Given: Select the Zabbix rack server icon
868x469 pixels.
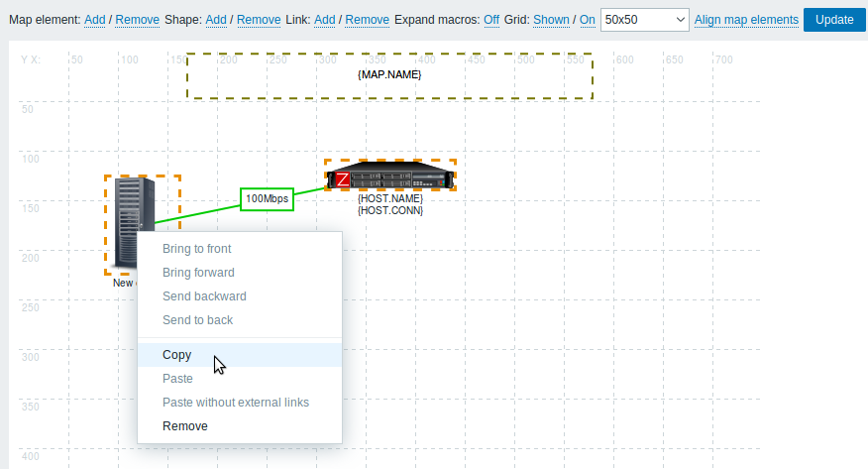Looking at the screenshot, I should point(390,175).
